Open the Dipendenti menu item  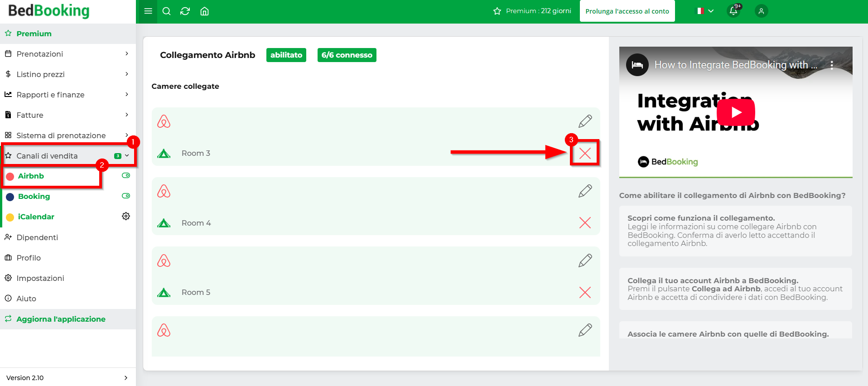[x=37, y=237]
